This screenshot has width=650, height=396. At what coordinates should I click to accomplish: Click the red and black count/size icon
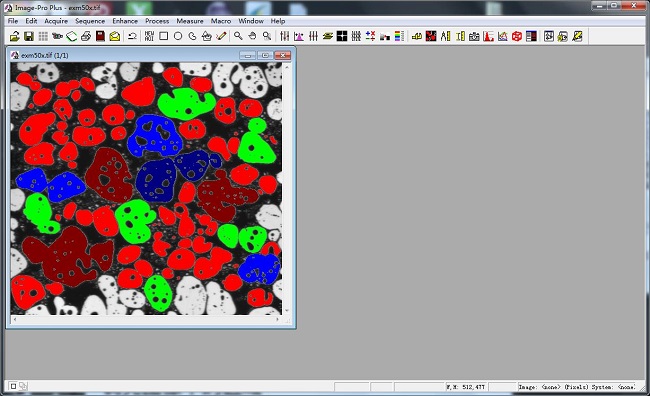pyautogui.click(x=431, y=36)
